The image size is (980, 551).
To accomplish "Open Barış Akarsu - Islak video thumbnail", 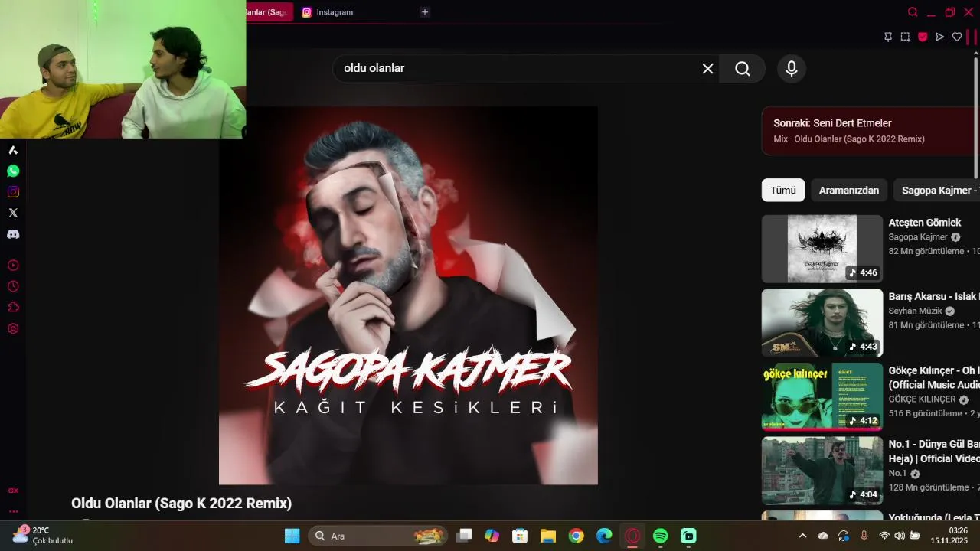I will pyautogui.click(x=822, y=323).
